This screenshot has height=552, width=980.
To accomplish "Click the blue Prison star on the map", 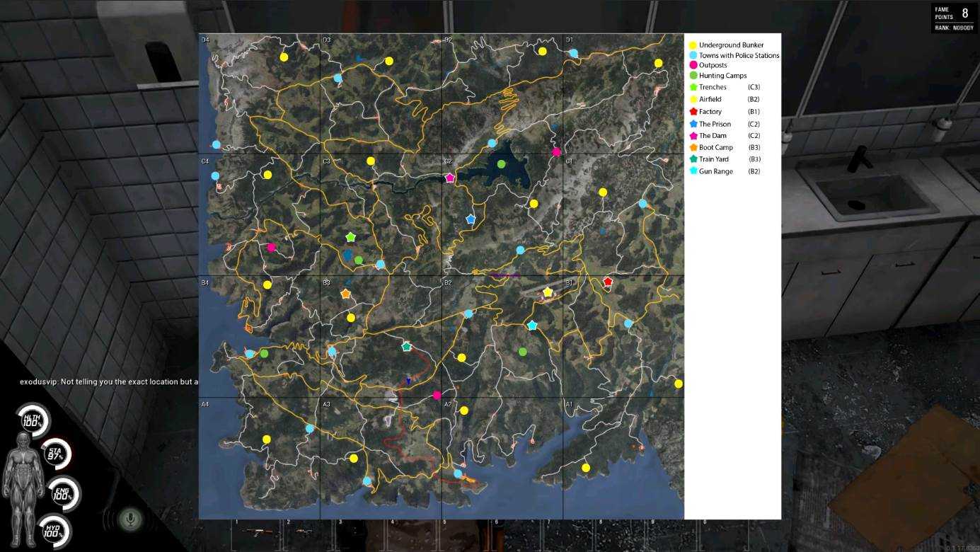I will tap(471, 219).
